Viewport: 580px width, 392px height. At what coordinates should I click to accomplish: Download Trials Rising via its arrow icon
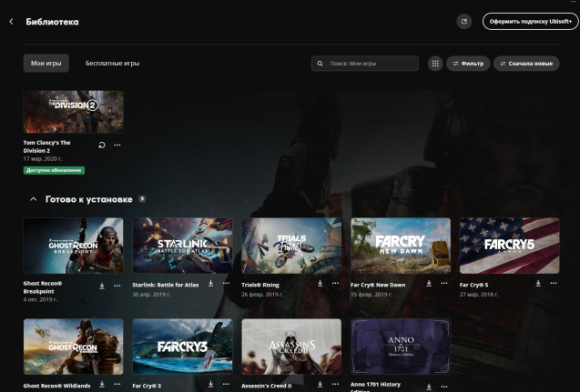[x=320, y=284]
